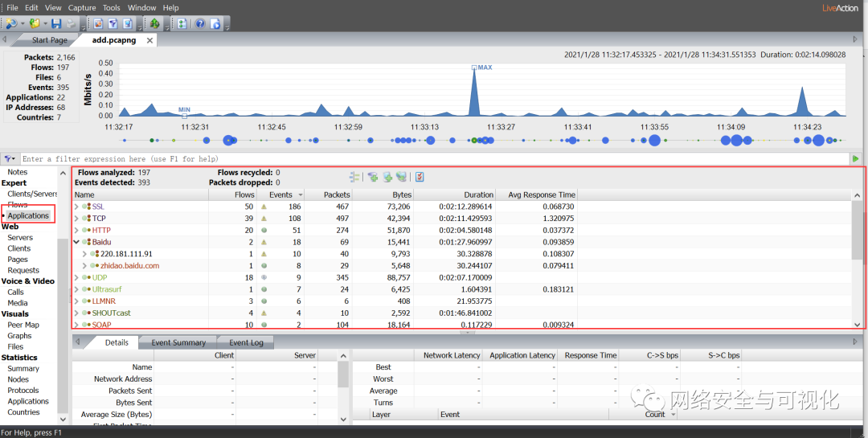The image size is (868, 438).
Task: Click the blue floppy disk save icon
Action: (56, 23)
